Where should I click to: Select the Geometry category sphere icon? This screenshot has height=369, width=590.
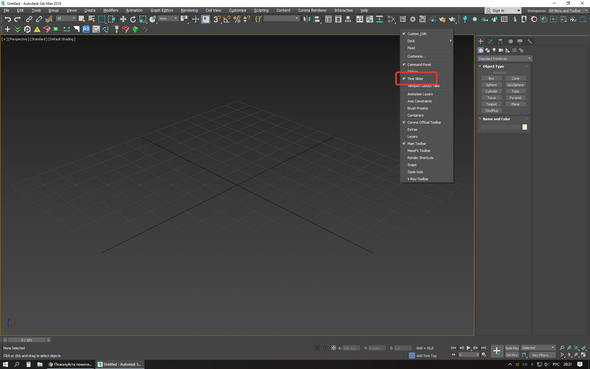481,50
